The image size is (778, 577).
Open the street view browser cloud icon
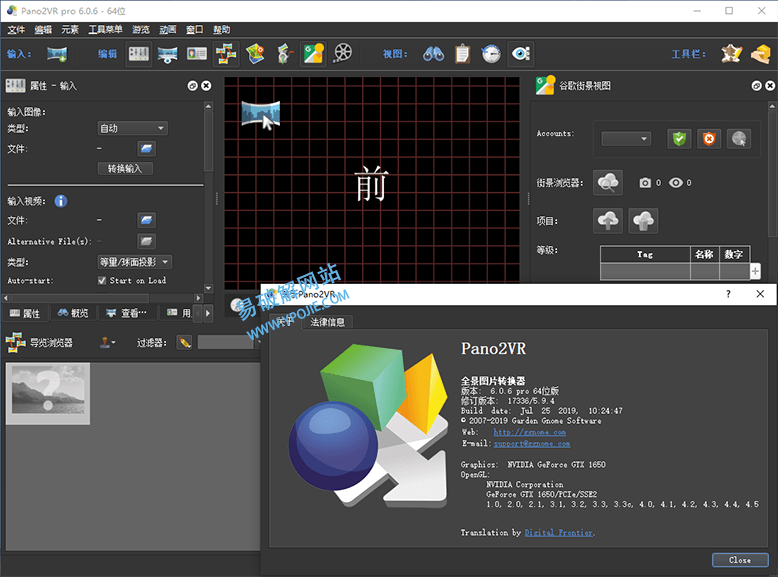click(x=608, y=183)
